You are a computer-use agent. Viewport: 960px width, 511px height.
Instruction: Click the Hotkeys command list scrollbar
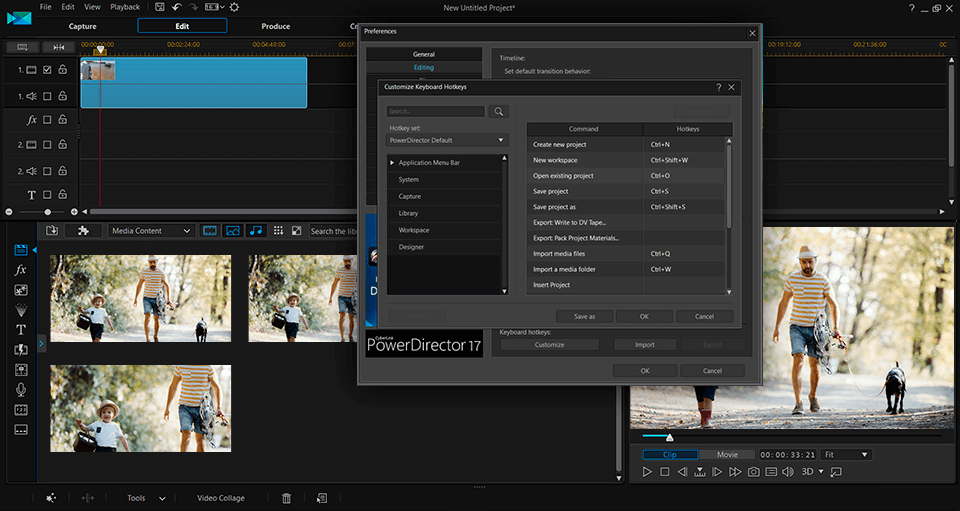(x=729, y=187)
